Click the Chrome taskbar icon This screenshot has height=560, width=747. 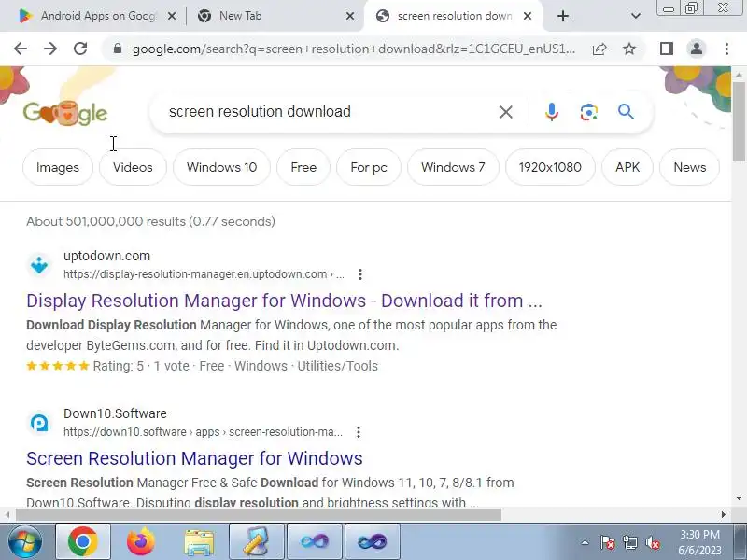point(83,541)
